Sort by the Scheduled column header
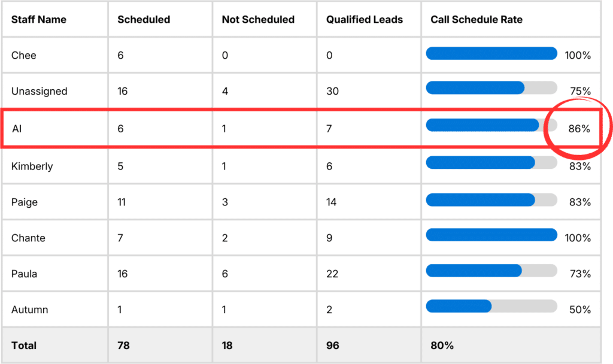The width and height of the screenshot is (613, 364). [144, 20]
